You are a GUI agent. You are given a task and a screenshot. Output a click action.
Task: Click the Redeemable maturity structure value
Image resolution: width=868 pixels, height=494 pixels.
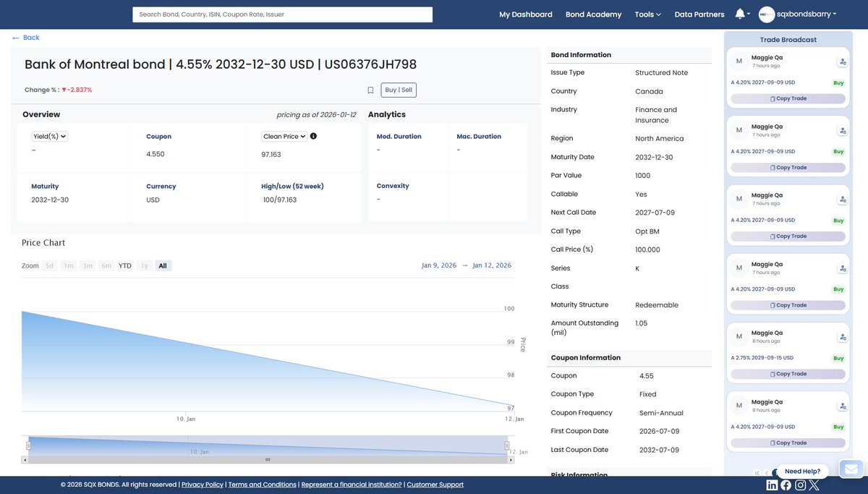point(657,305)
